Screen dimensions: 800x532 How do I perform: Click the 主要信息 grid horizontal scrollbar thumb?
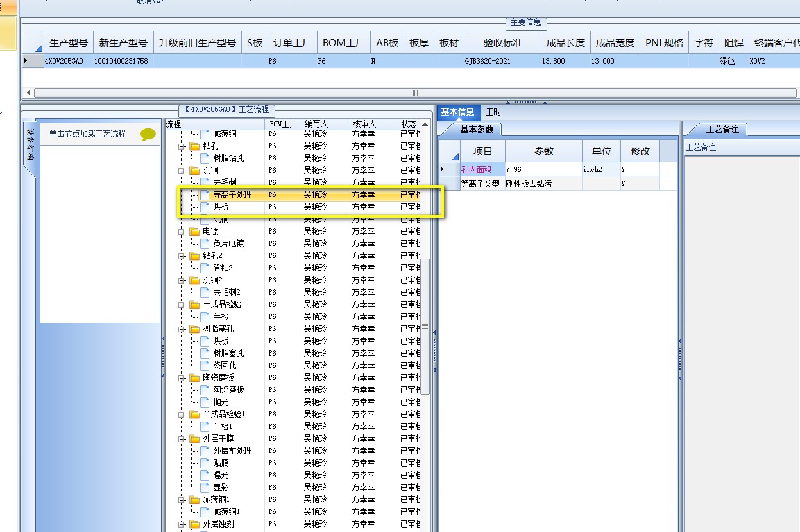(x=416, y=92)
